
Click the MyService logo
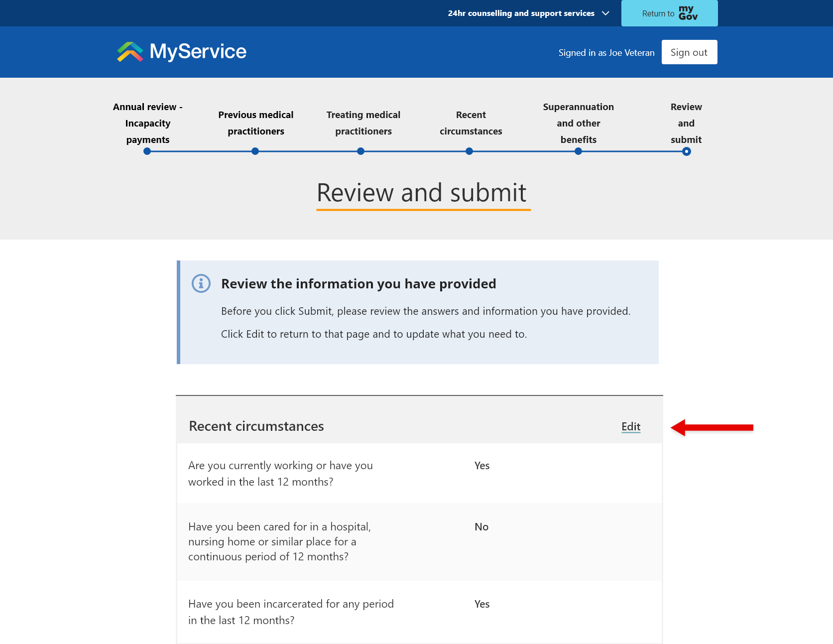181,51
